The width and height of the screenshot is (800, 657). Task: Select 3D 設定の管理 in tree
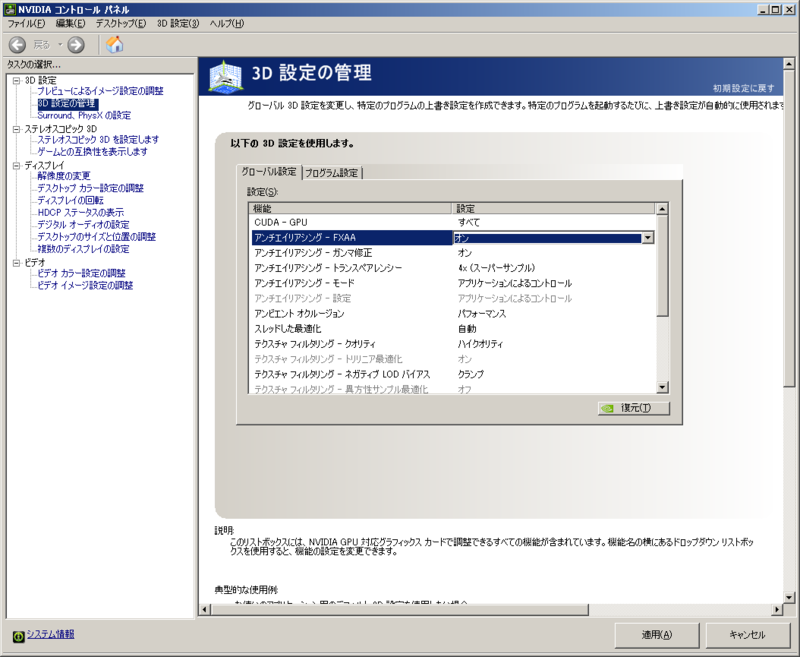click(x=67, y=103)
